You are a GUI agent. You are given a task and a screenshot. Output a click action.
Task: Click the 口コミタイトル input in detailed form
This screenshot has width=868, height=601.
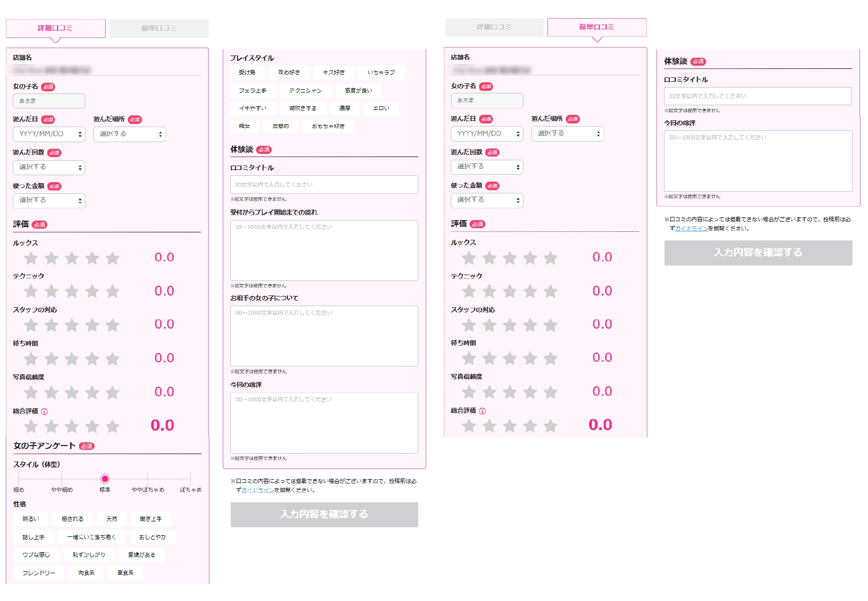click(x=324, y=185)
